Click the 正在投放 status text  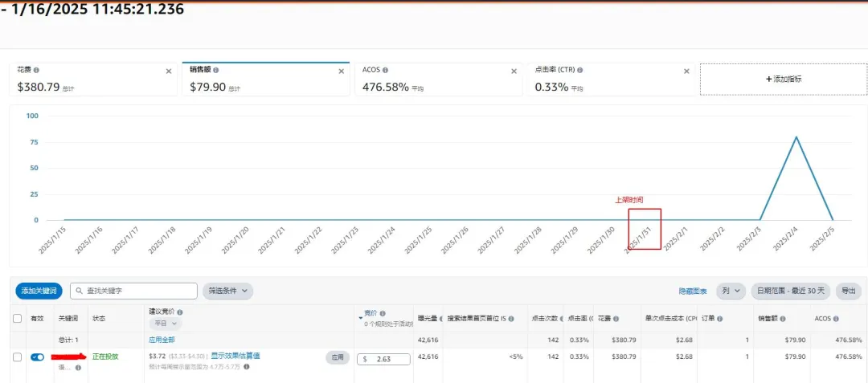pos(105,357)
